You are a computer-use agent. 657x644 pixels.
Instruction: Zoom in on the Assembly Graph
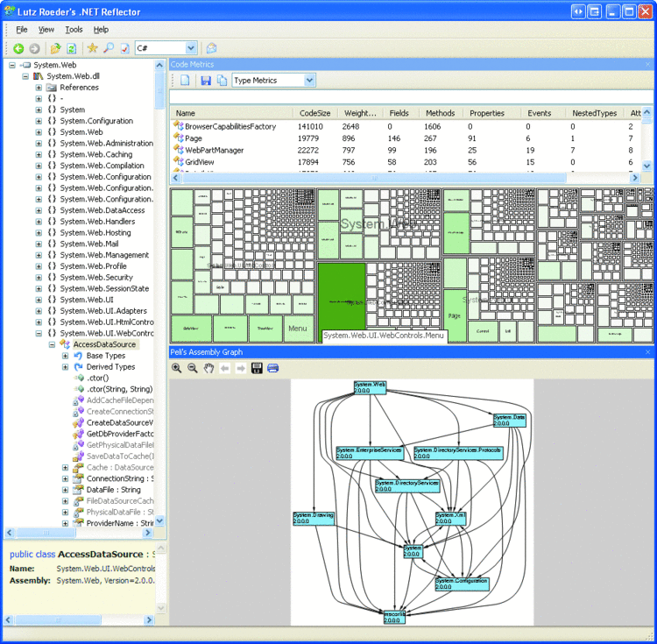tap(176, 368)
